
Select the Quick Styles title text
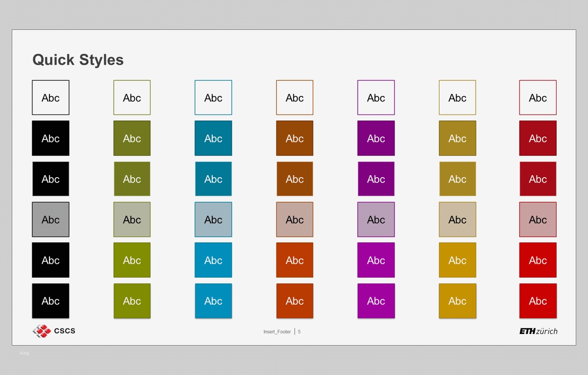[78, 60]
